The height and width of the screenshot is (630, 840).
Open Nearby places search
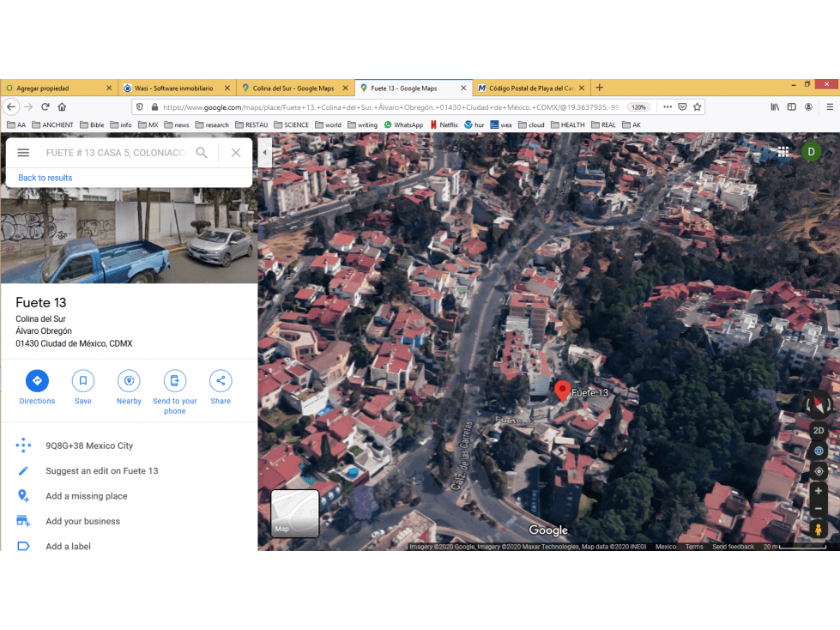coord(129,380)
